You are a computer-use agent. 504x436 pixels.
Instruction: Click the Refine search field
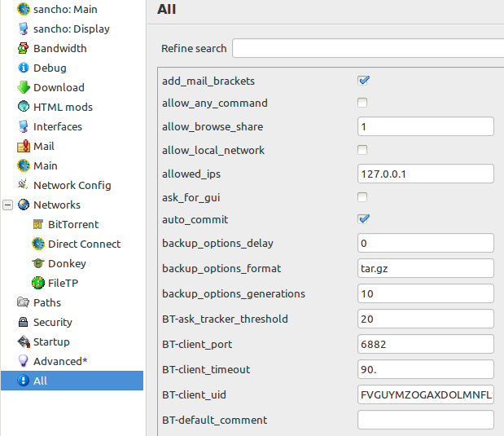coord(368,48)
